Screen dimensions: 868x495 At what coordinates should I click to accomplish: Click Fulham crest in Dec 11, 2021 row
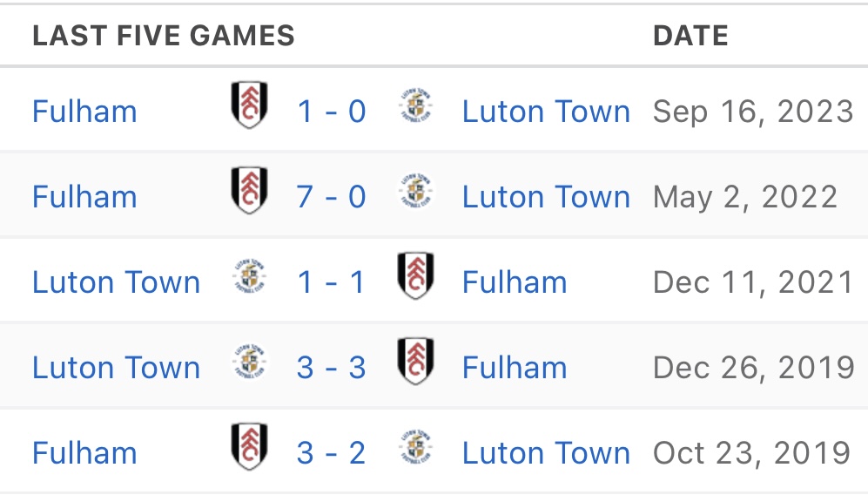coord(414,276)
